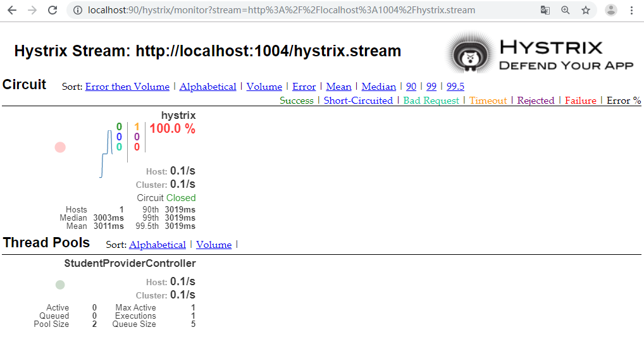Click the 99.5th 3019ms value
This screenshot has height=344, width=644.
(x=180, y=226)
